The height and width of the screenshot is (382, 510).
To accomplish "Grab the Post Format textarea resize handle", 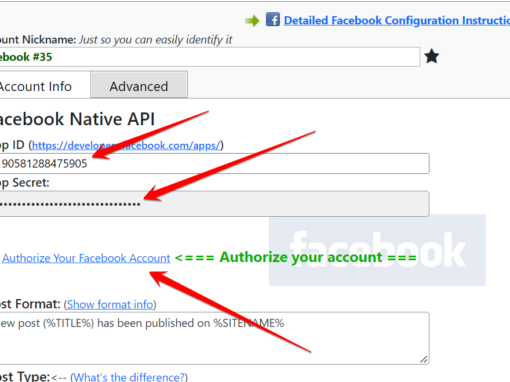I will pos(423,359).
